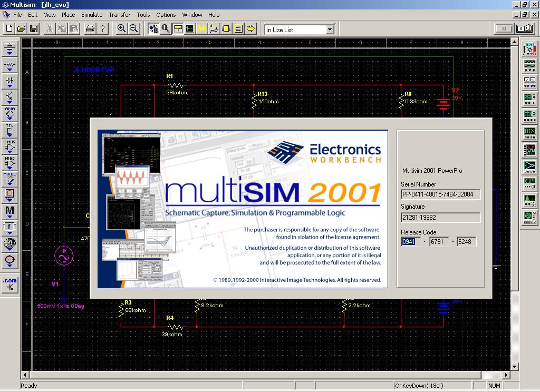Click the yellow Transfer arrow icon
This screenshot has height=392, width=540.
[250, 28]
